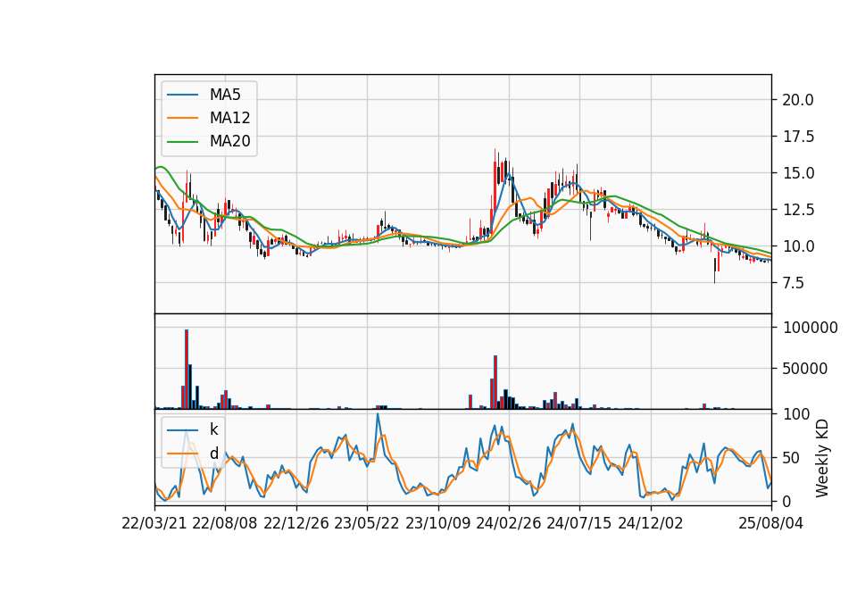Click the blue MA5 legend line sample

(182, 95)
